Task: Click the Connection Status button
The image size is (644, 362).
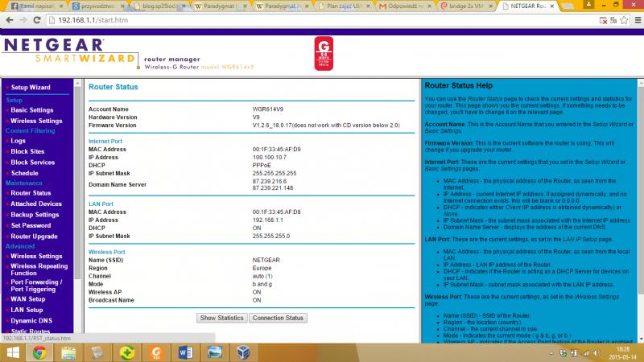Action: point(278,318)
